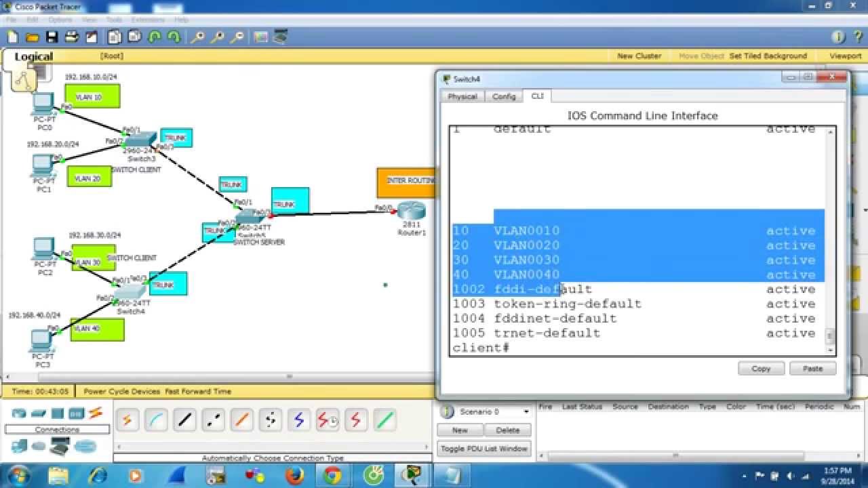Open Firefox from the taskbar

coord(295,475)
